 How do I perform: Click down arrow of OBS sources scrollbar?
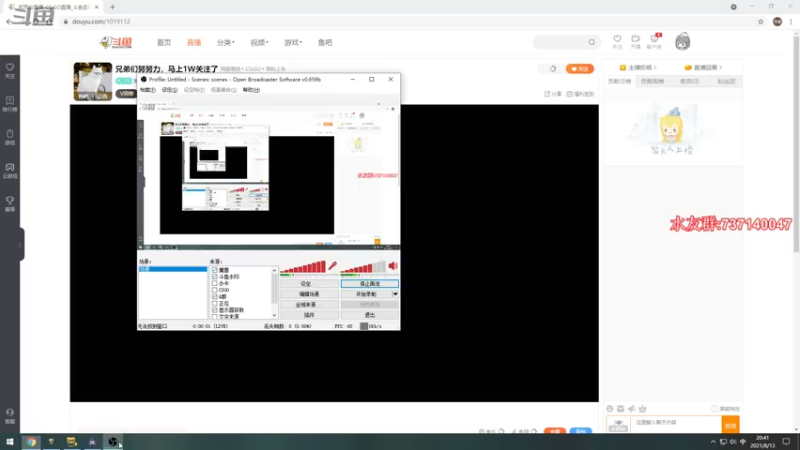coord(274,316)
